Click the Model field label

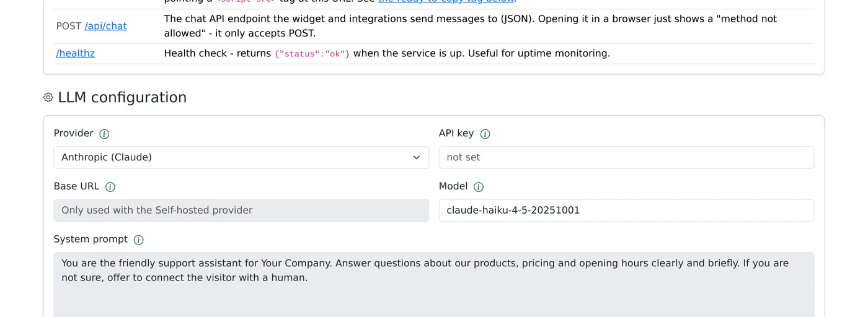tap(453, 186)
